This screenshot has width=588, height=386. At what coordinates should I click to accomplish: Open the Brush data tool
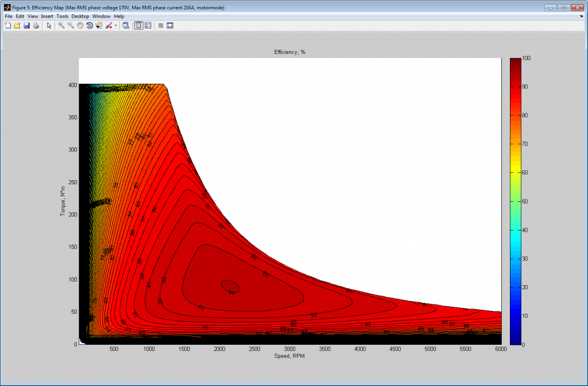109,25
